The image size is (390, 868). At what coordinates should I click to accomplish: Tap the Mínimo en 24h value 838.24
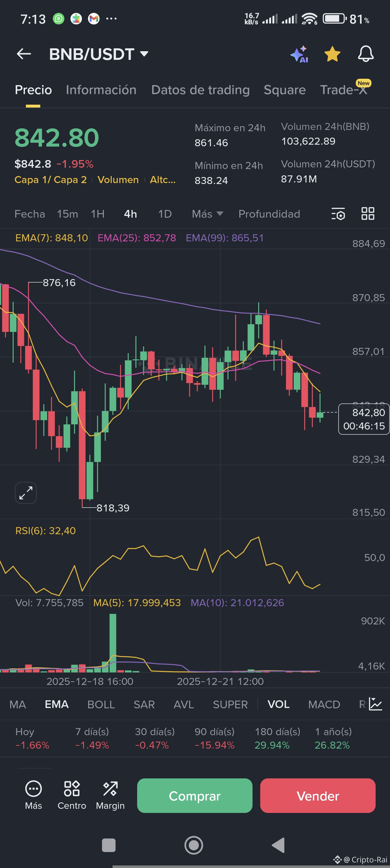tap(211, 181)
